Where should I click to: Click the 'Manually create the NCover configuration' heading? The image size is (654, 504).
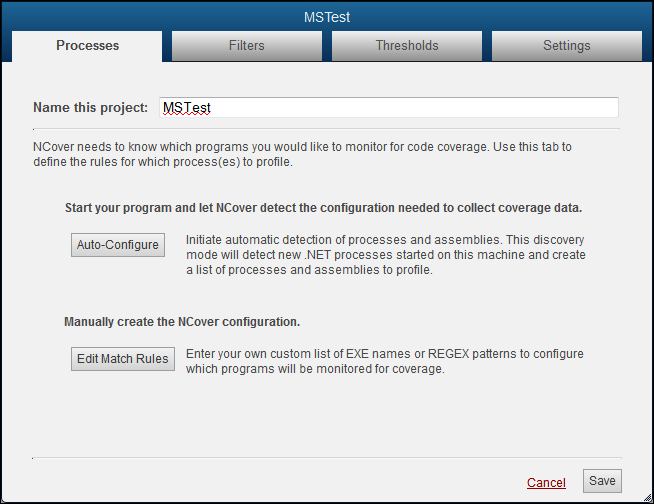(x=182, y=322)
